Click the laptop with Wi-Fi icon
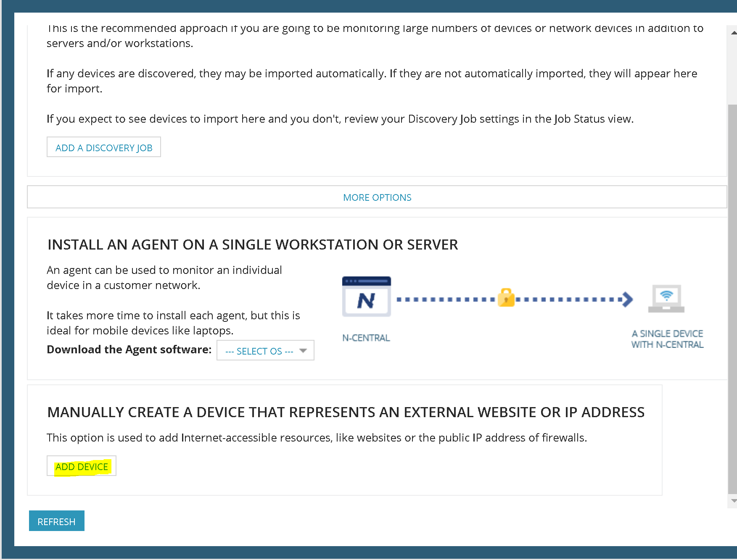Image resolution: width=737 pixels, height=560 pixels. [666, 299]
